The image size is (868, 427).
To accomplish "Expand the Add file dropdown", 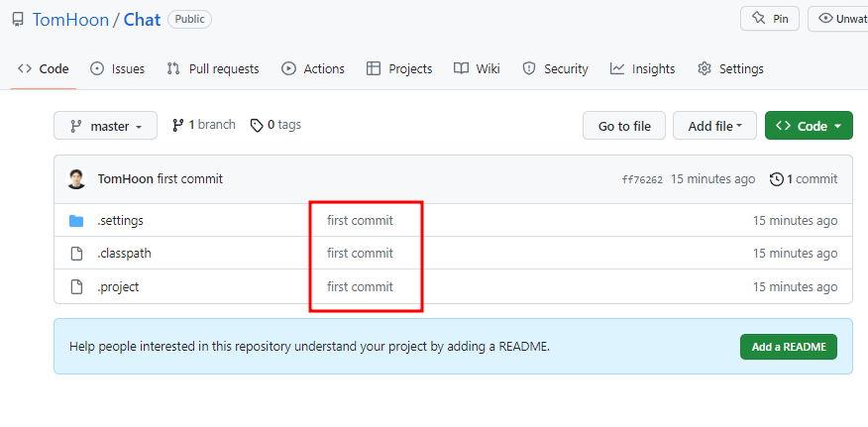I will coord(714,126).
